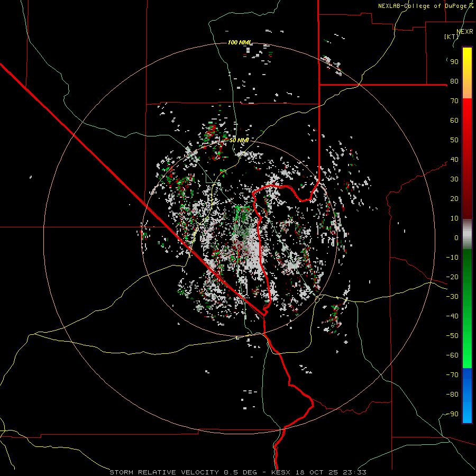This screenshot has width=476, height=476.
Task: Click the 60 value on velocity scale
Action: point(454,121)
